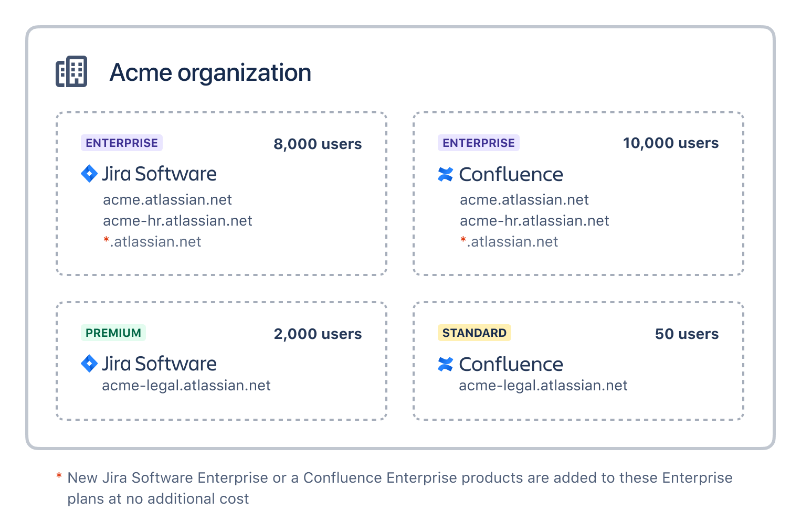Click the red asterisk before the footnote
Screen dimensions: 801x532
tap(59, 476)
